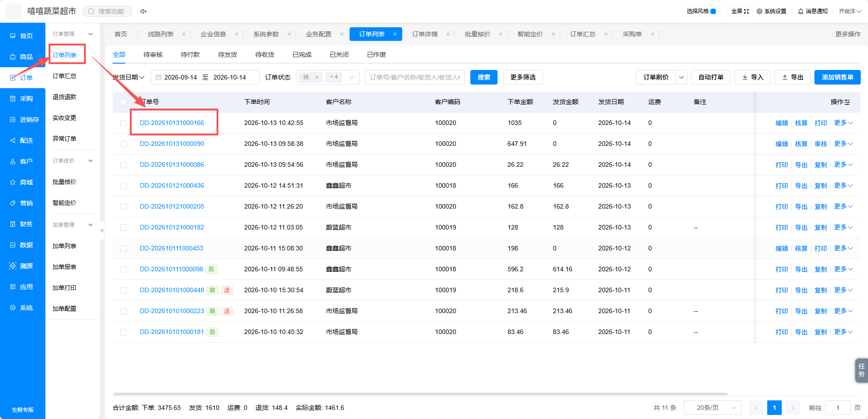Click the 添加销售单 button

pyautogui.click(x=838, y=77)
